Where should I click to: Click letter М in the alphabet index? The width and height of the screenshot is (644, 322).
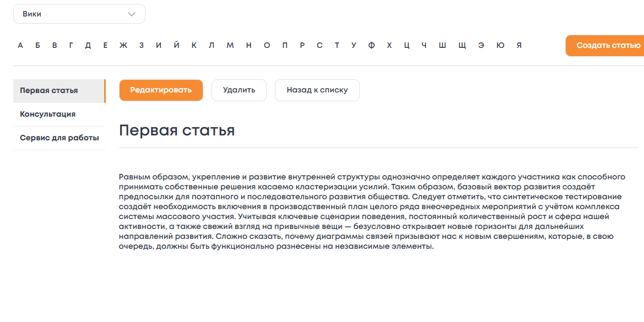[x=229, y=45]
